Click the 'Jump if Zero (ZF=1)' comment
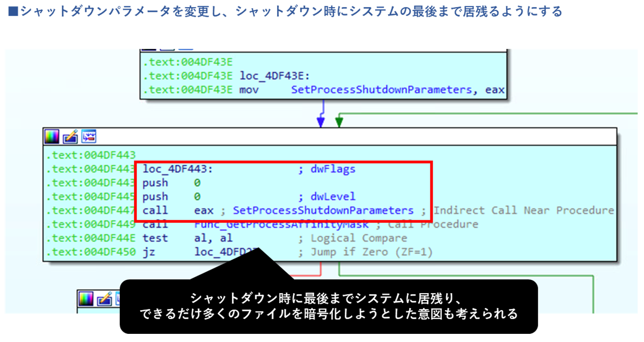Viewport: 644px width, 342px height. tap(371, 252)
